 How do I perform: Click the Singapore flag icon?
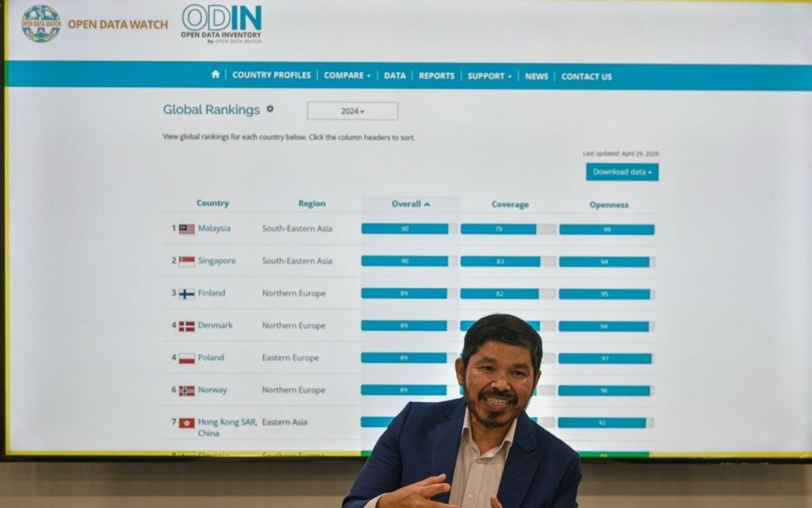click(187, 261)
